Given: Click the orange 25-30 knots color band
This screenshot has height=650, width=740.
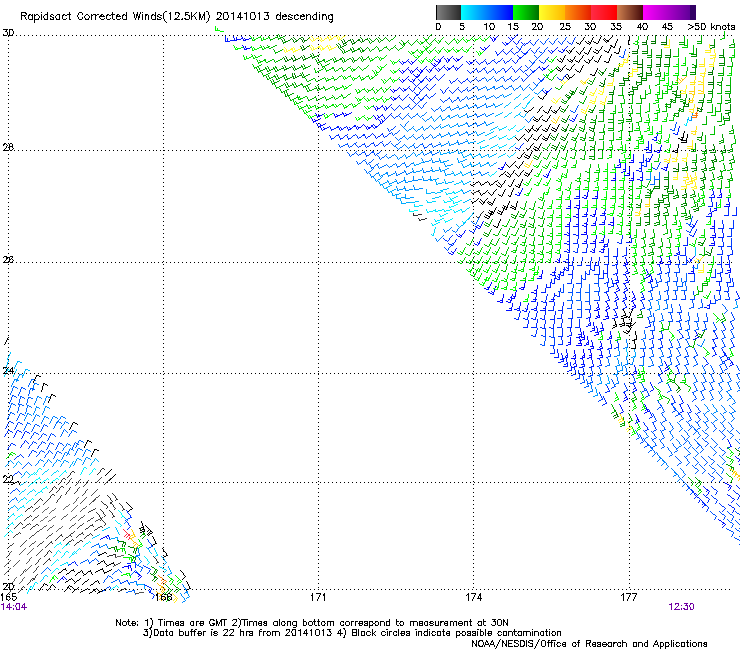Looking at the screenshot, I should coord(578,12).
